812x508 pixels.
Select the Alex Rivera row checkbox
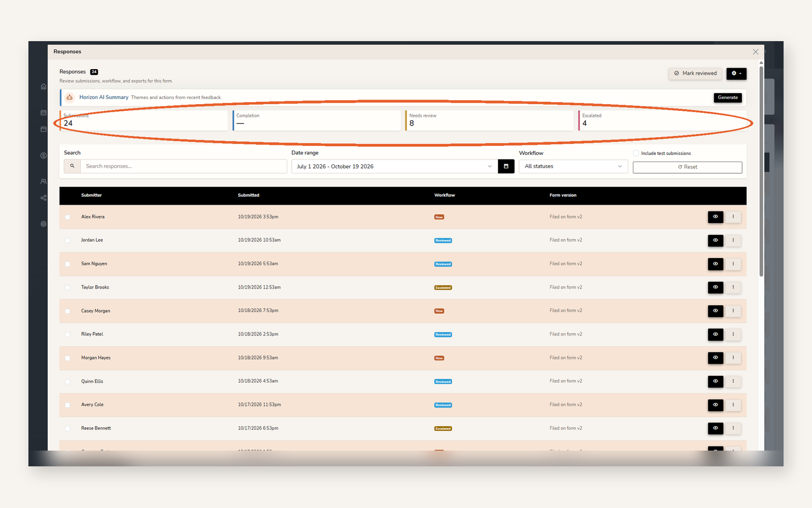(67, 217)
